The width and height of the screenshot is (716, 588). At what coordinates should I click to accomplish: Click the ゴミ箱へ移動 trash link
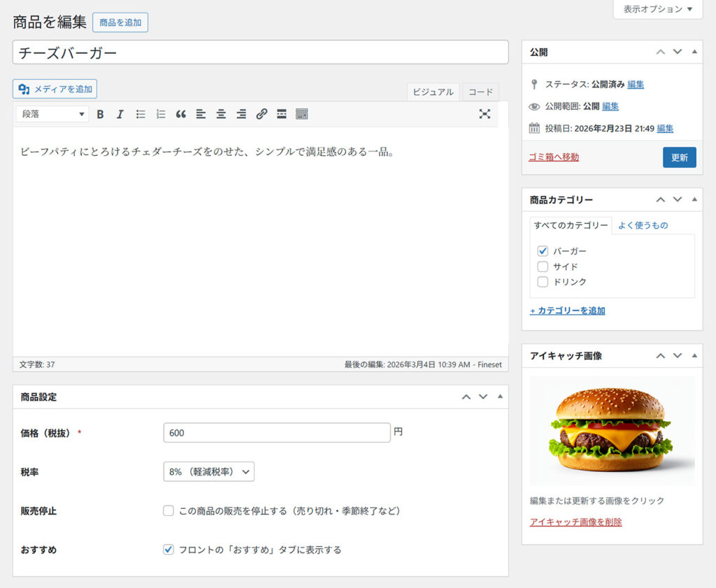coord(553,157)
